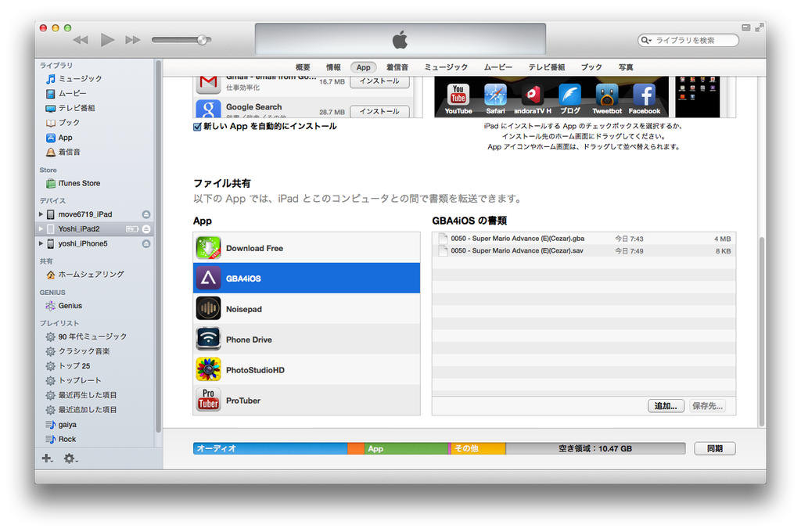
Task: Click the 保存先... button
Action: [x=707, y=406]
